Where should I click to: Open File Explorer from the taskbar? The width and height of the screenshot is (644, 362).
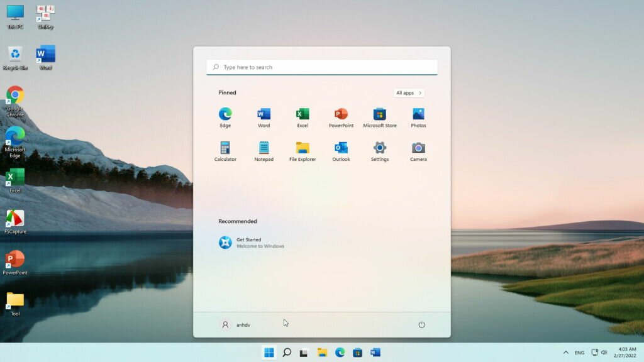click(x=322, y=353)
